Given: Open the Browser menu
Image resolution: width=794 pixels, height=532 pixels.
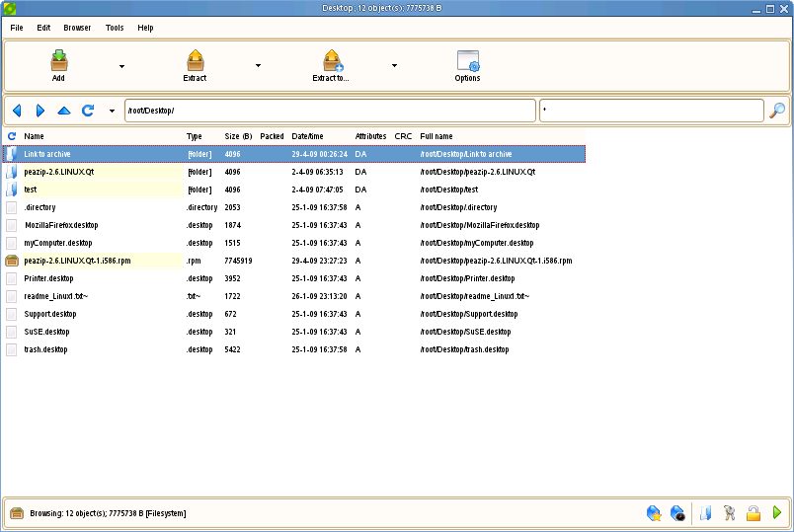Looking at the screenshot, I should (x=77, y=28).
